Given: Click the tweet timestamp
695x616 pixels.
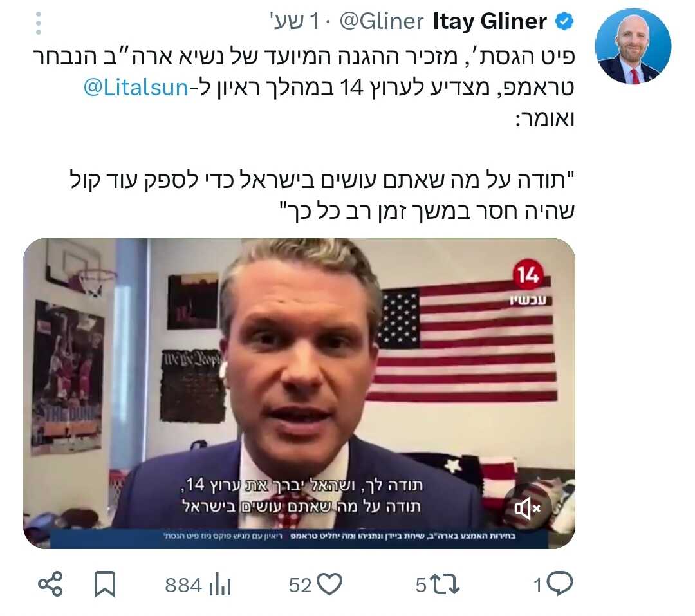Looking at the screenshot, I should (293, 21).
